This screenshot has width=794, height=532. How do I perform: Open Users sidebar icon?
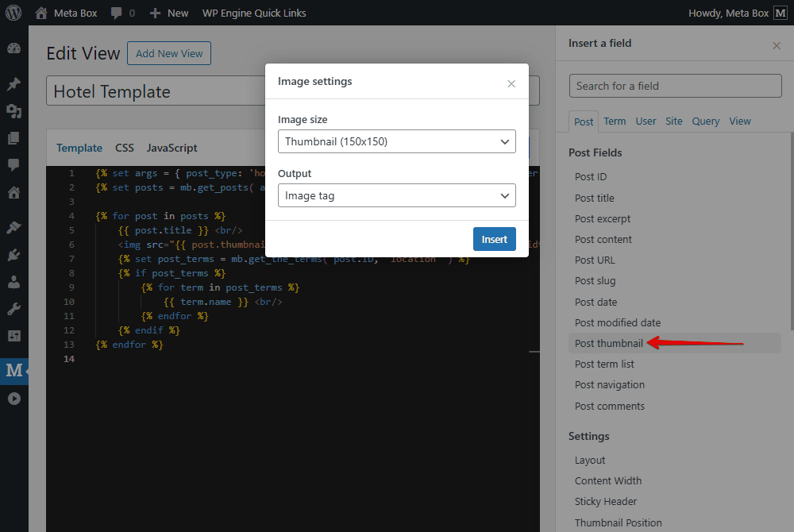(x=13, y=282)
